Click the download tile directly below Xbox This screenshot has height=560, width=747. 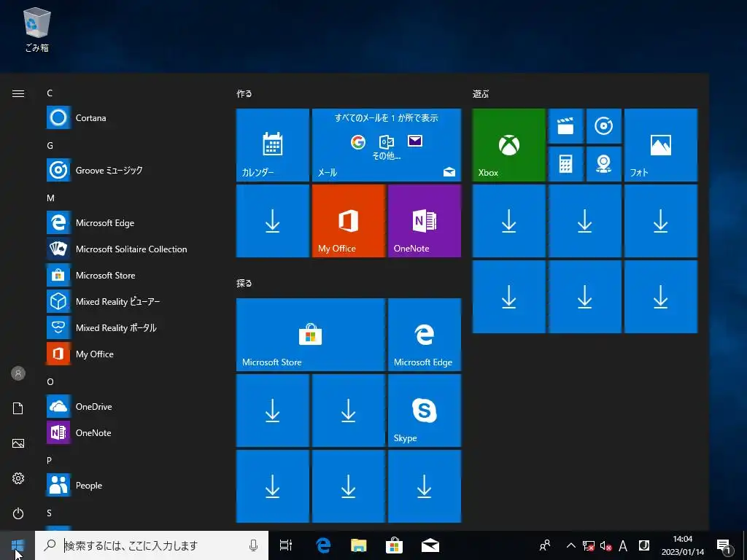(508, 221)
